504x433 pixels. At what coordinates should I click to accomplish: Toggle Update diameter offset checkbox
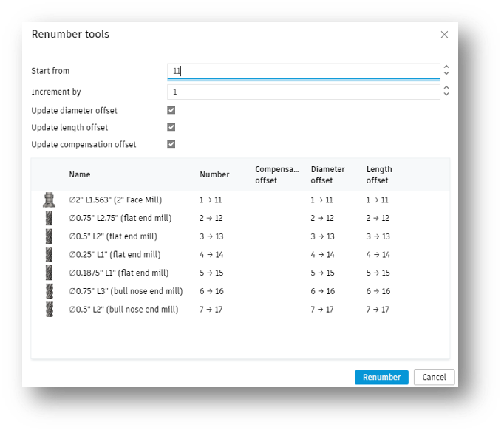pyautogui.click(x=171, y=110)
